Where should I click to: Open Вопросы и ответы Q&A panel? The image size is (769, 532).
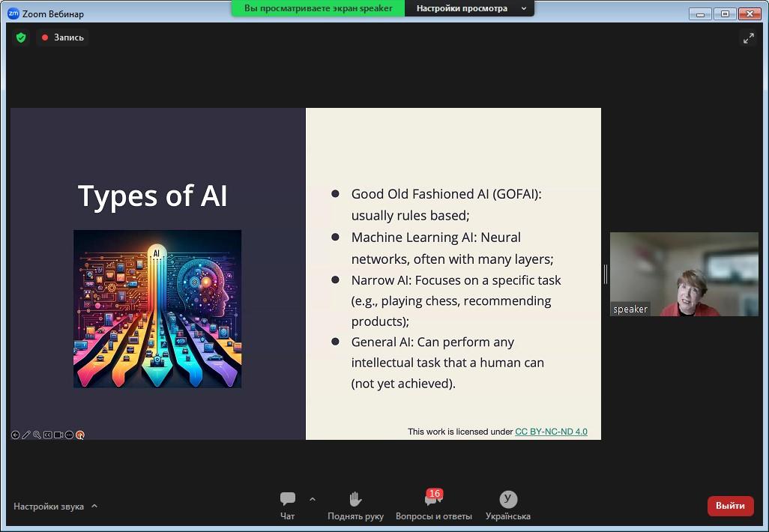pyautogui.click(x=433, y=500)
